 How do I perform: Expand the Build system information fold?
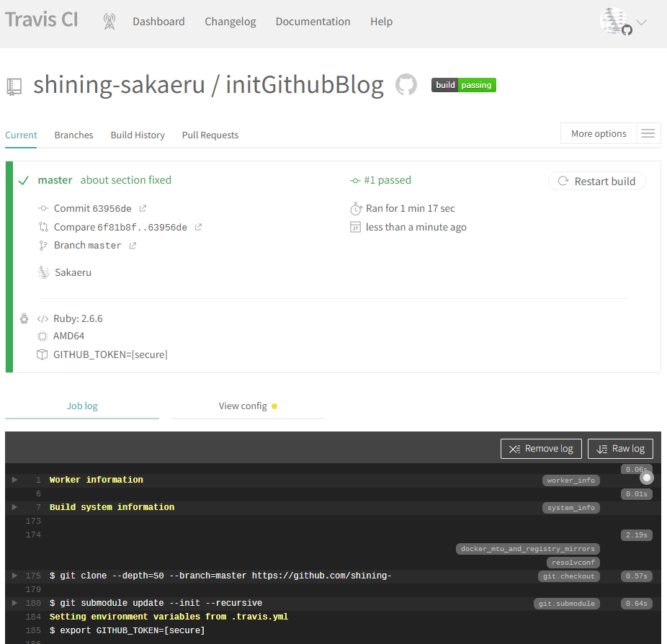click(14, 507)
